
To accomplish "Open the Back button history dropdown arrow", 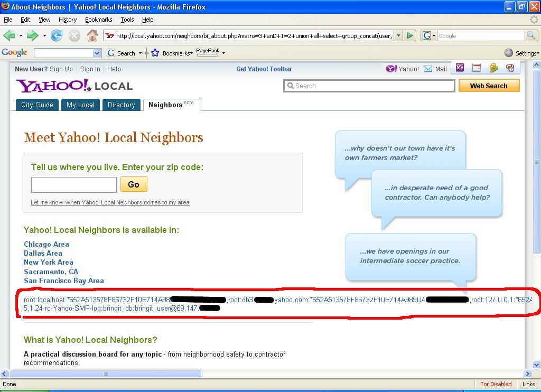I will coord(21,35).
